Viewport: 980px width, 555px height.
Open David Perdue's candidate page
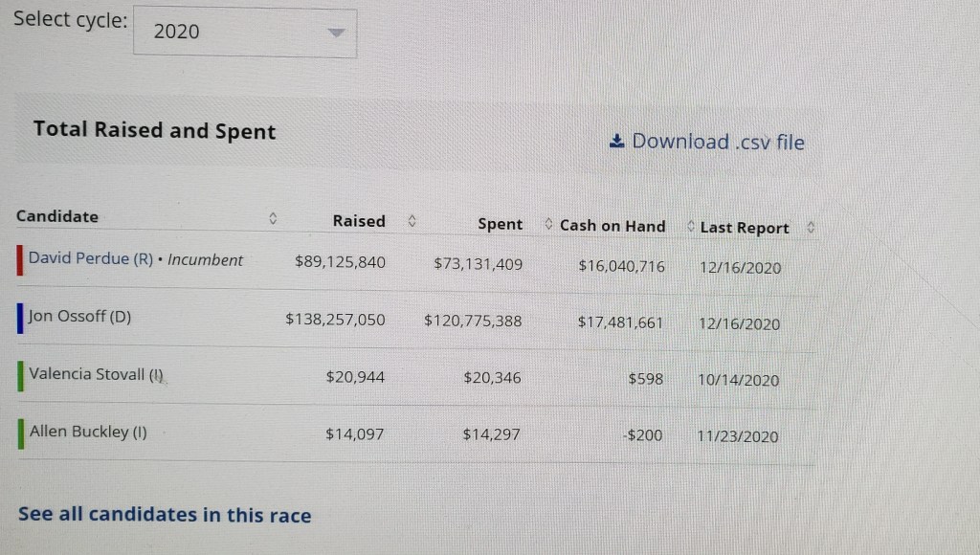click(90, 259)
